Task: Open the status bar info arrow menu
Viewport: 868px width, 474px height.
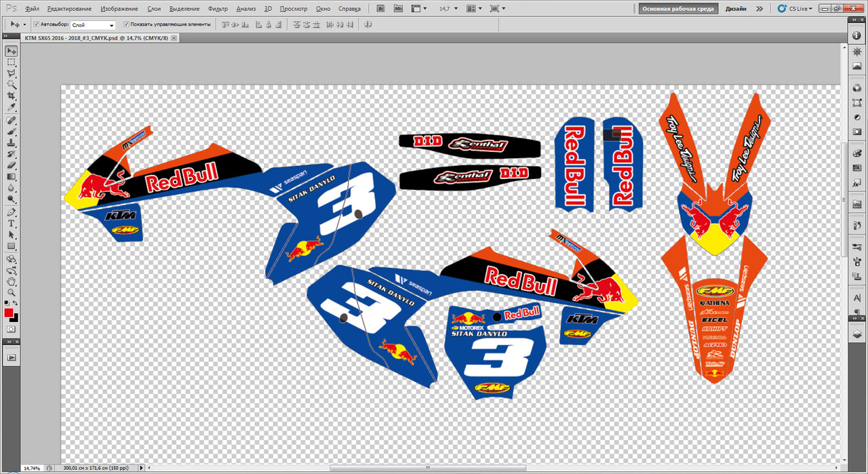Action: pos(142,468)
